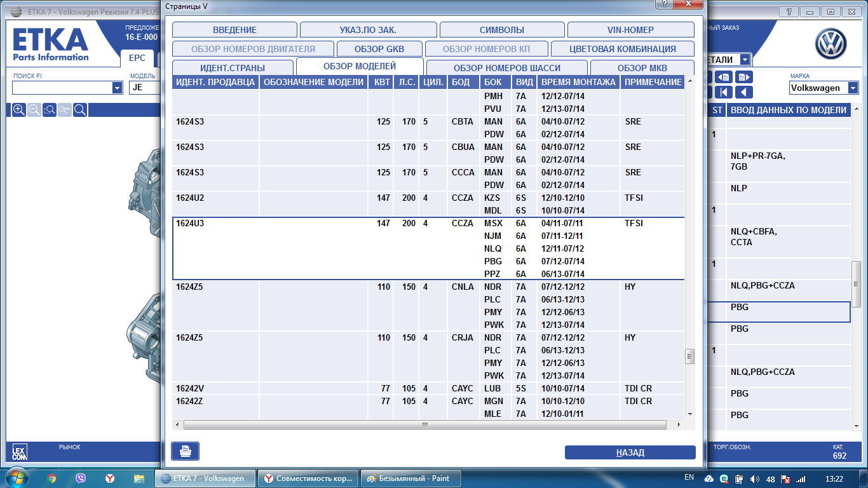Click the Action Center flag tray icon

pos(785,478)
